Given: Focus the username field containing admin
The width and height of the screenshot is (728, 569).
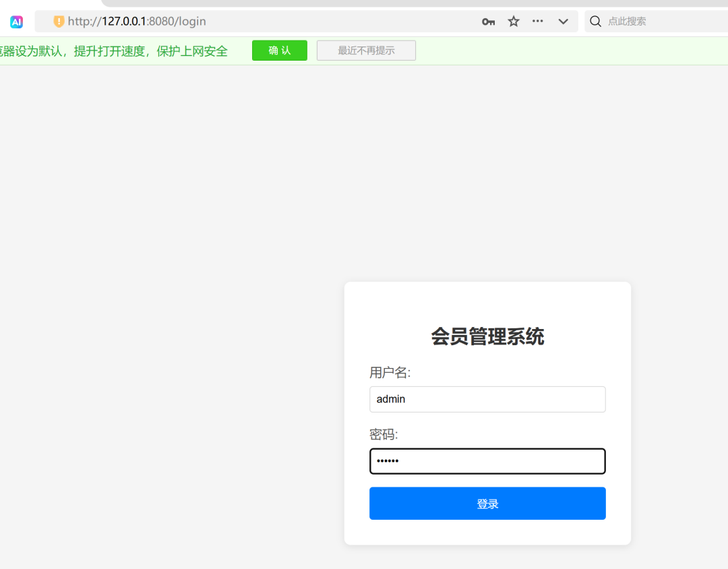Looking at the screenshot, I should point(487,399).
